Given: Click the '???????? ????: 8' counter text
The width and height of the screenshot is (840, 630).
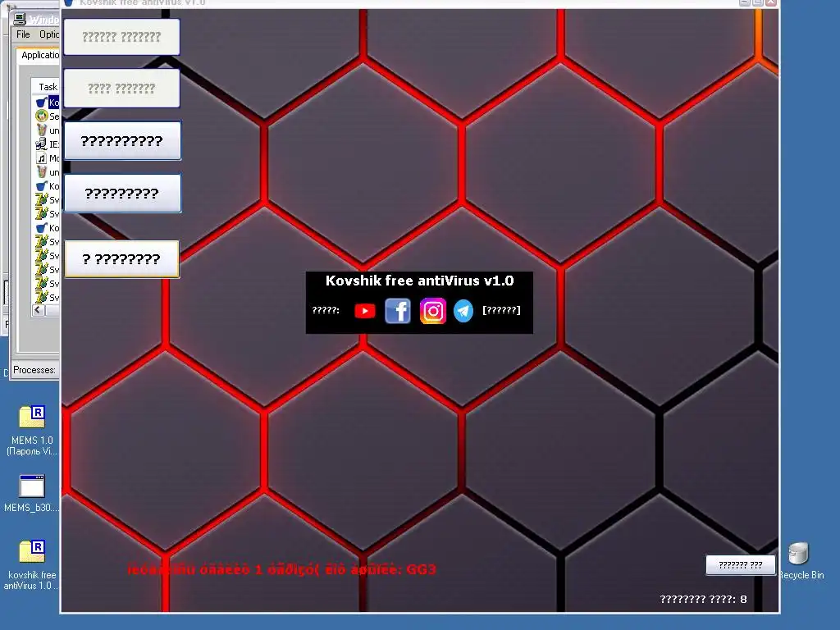Looking at the screenshot, I should 703,600.
